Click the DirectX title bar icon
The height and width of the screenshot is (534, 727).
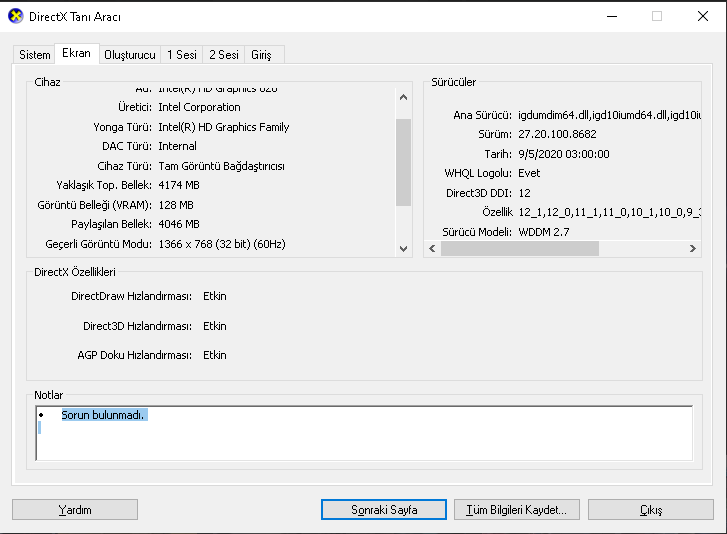16,16
